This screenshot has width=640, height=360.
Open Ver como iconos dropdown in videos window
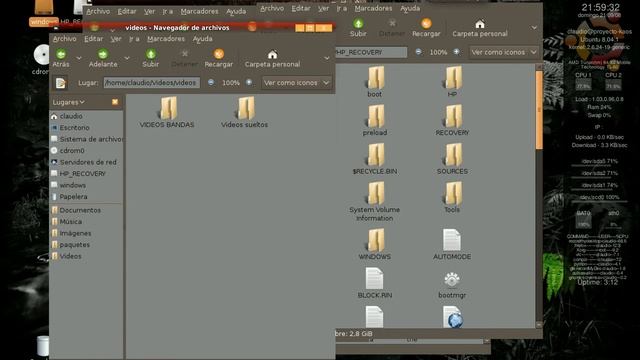tap(297, 83)
